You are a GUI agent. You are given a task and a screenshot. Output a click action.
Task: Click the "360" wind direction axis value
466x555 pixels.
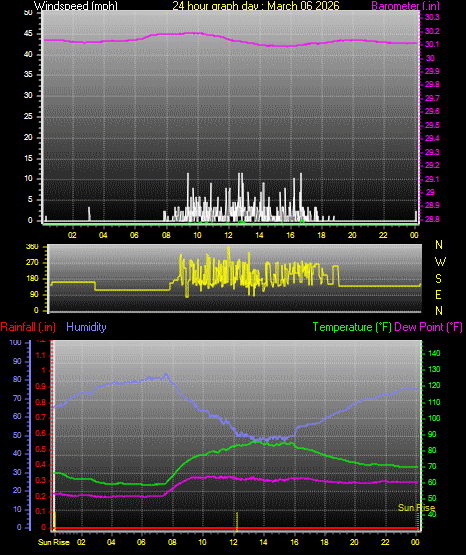click(x=33, y=247)
